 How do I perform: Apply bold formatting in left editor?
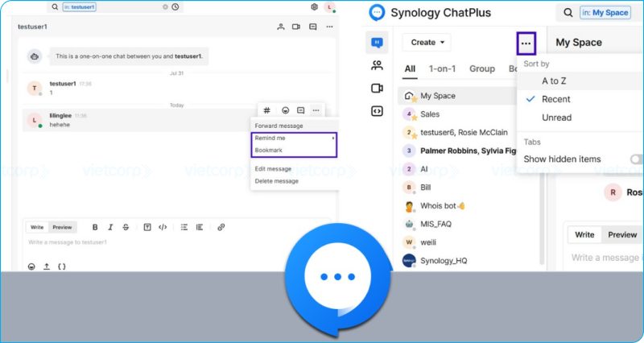tap(95, 227)
